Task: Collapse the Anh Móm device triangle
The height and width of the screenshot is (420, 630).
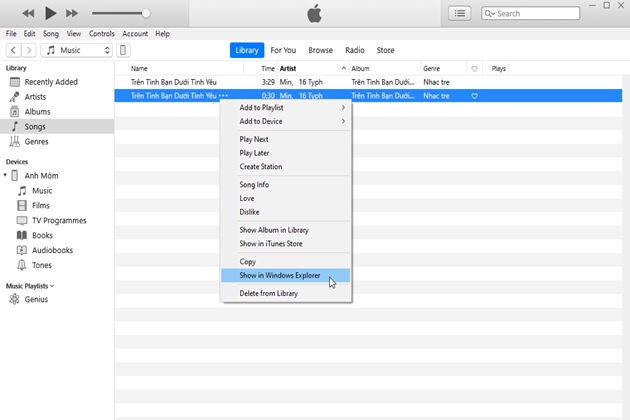Action: 5,175
